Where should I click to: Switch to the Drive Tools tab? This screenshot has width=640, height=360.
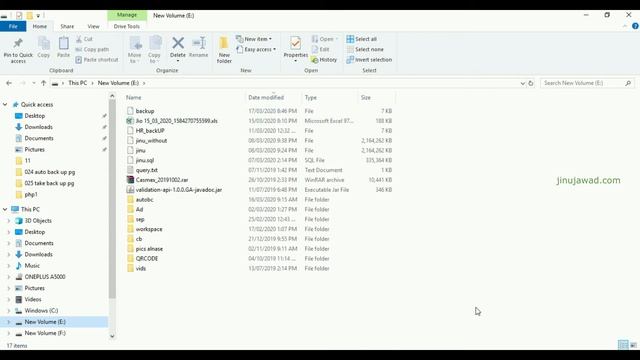pyautogui.click(x=127, y=26)
